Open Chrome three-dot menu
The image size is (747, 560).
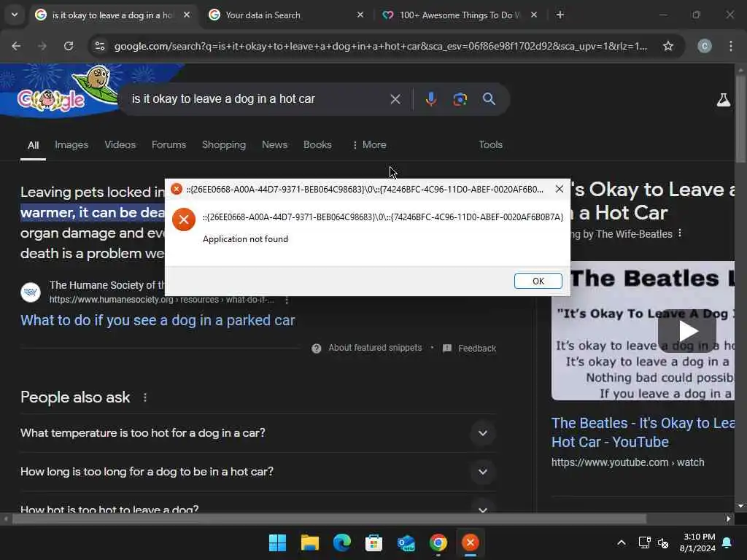(731, 46)
